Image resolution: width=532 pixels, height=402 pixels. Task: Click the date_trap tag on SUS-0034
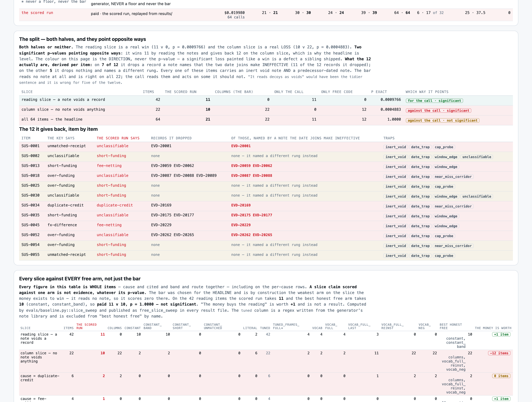point(420,206)
